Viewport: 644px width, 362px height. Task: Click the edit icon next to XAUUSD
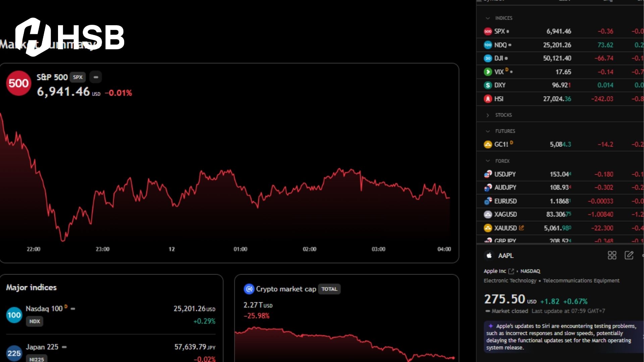[522, 228]
